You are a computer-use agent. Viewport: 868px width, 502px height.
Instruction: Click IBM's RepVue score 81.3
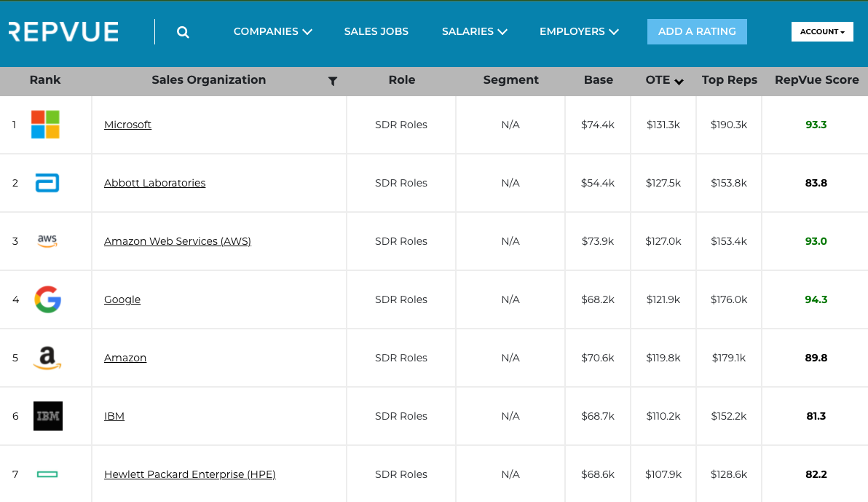point(816,416)
